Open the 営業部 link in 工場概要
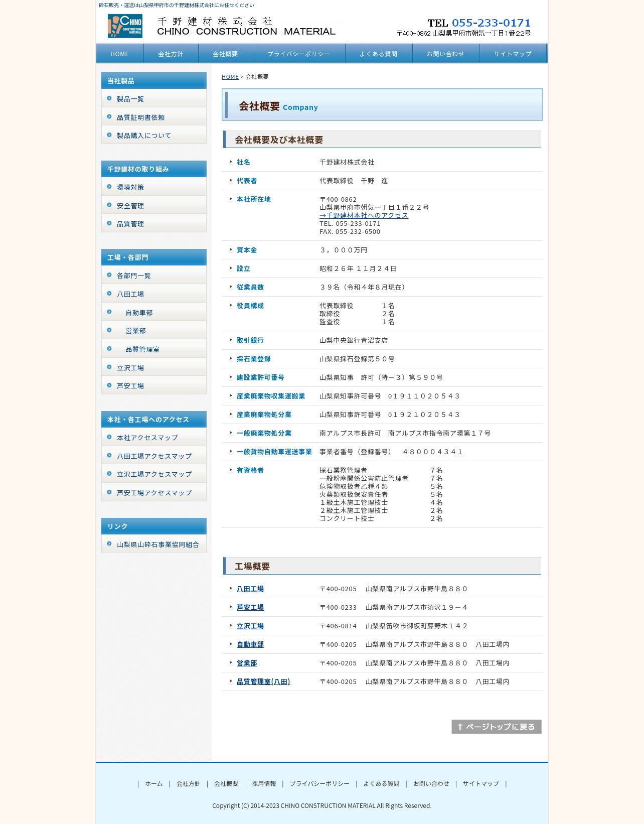The image size is (644, 824). (x=247, y=663)
